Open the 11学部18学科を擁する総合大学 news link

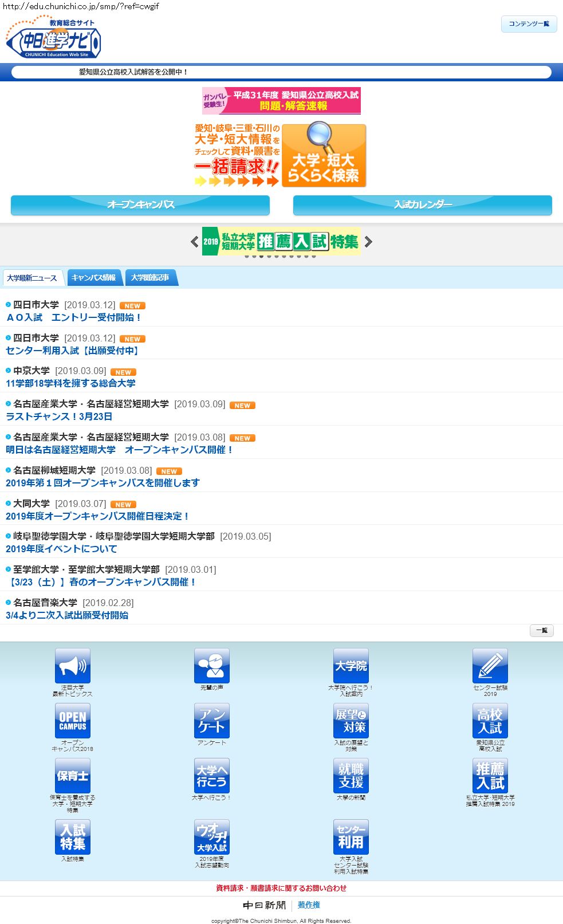click(x=70, y=383)
